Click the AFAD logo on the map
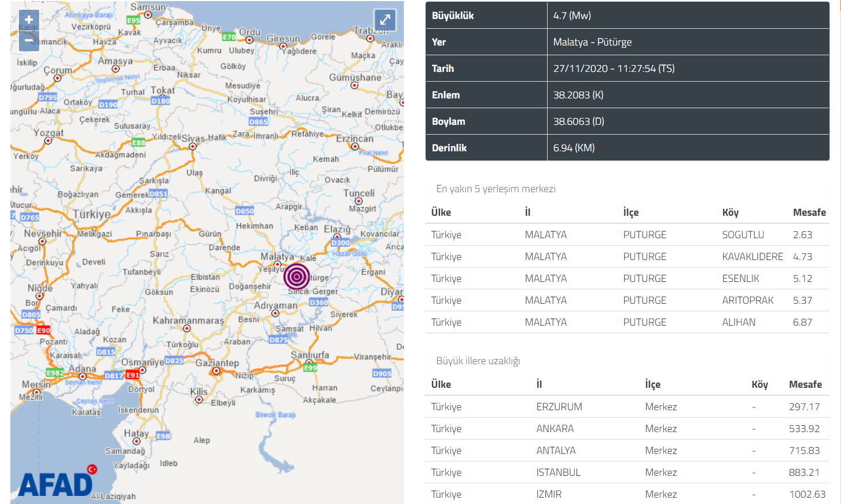The width and height of the screenshot is (841, 504). [56, 482]
